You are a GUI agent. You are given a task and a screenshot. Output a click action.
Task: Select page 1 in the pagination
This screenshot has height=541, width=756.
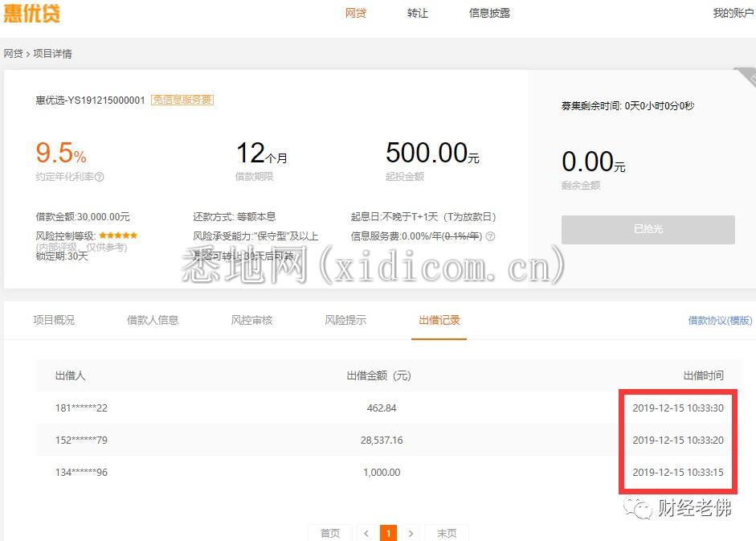coord(388,533)
